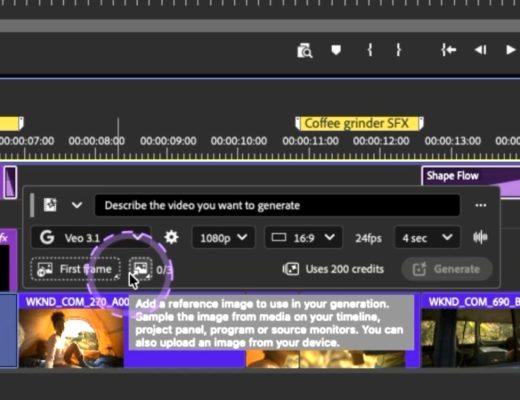
Task: Step back one frame
Action: (x=481, y=50)
